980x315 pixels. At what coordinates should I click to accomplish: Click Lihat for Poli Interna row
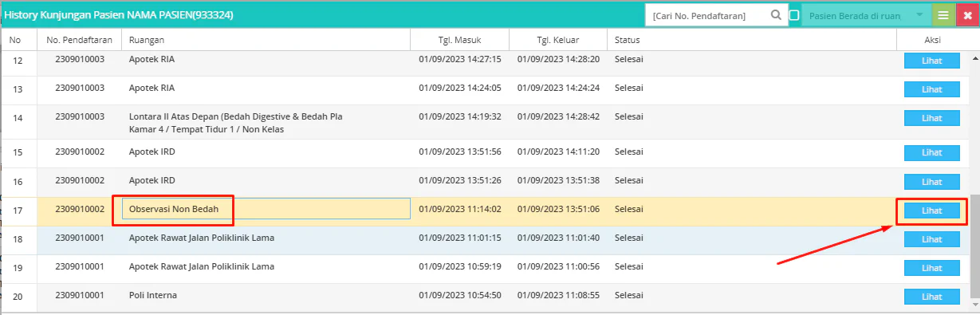pos(931,297)
